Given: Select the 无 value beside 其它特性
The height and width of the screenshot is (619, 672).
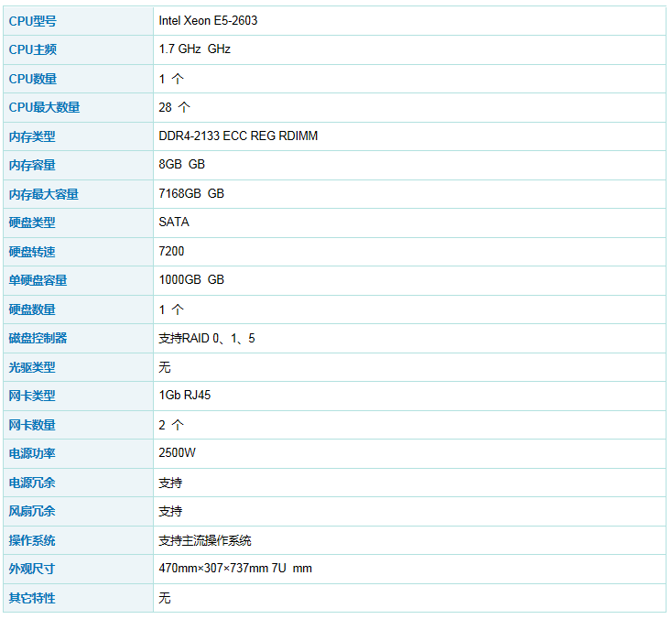Looking at the screenshot, I should 165,598.
